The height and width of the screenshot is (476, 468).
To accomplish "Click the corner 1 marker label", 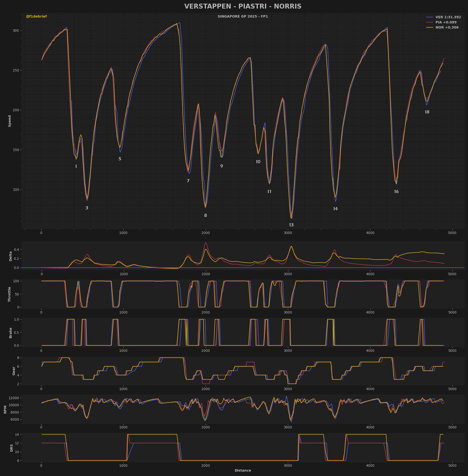I will tap(76, 167).
